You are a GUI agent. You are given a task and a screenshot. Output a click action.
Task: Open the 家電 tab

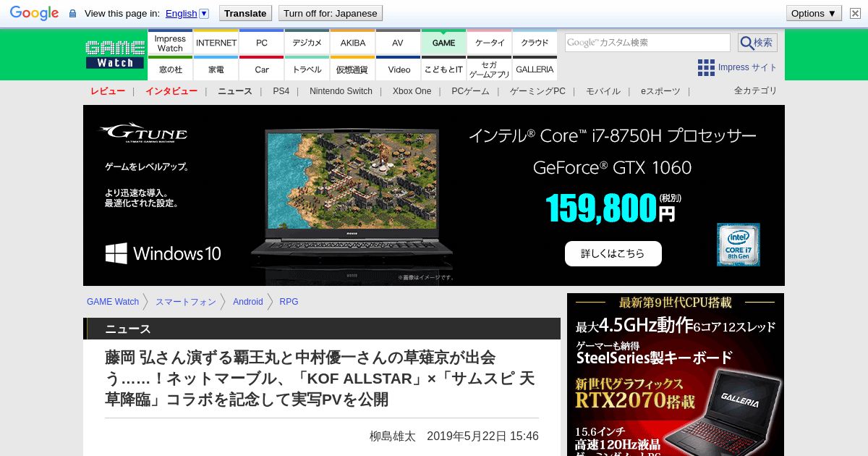coord(216,69)
